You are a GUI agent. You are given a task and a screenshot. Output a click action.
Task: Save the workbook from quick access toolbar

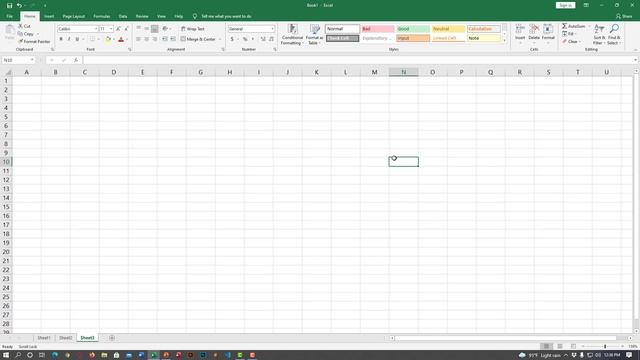[x=9, y=5]
